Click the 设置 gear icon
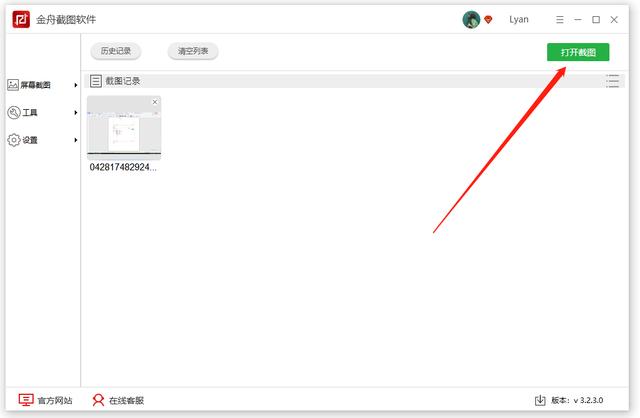The width and height of the screenshot is (640, 418). point(13,140)
